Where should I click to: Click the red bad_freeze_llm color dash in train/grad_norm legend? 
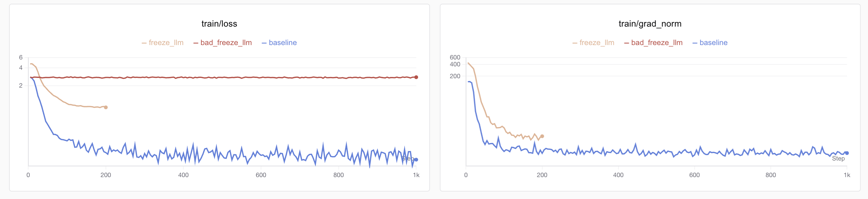coord(626,43)
